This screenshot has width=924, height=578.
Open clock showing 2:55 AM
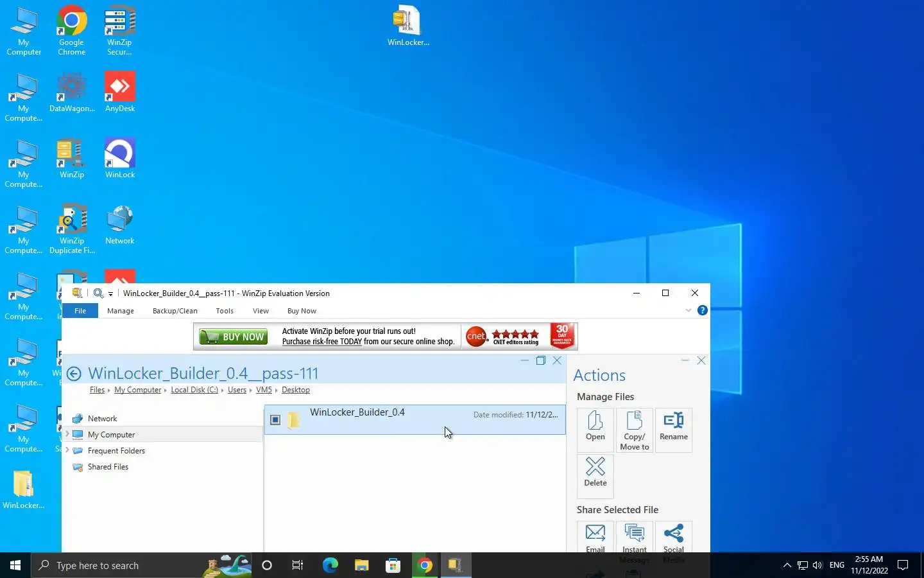click(x=869, y=565)
